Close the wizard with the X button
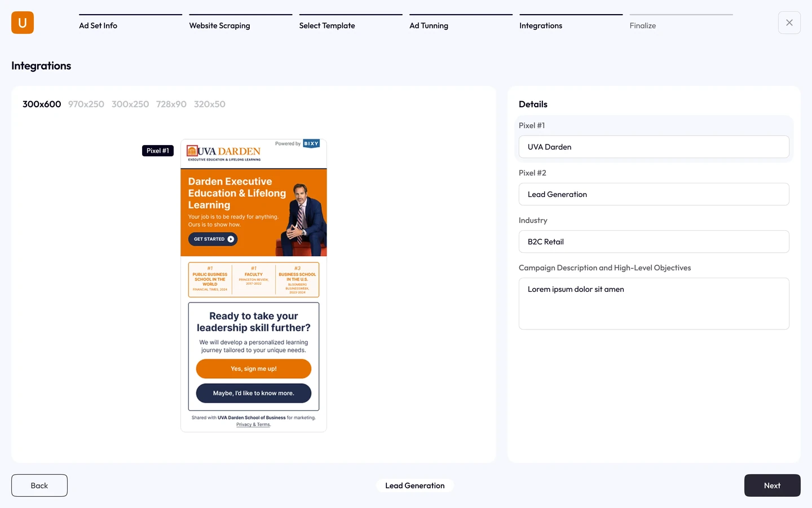The image size is (812, 508). (x=789, y=23)
